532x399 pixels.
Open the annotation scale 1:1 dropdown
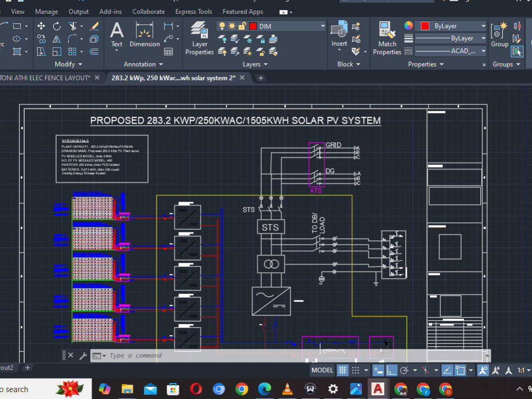click(x=524, y=370)
